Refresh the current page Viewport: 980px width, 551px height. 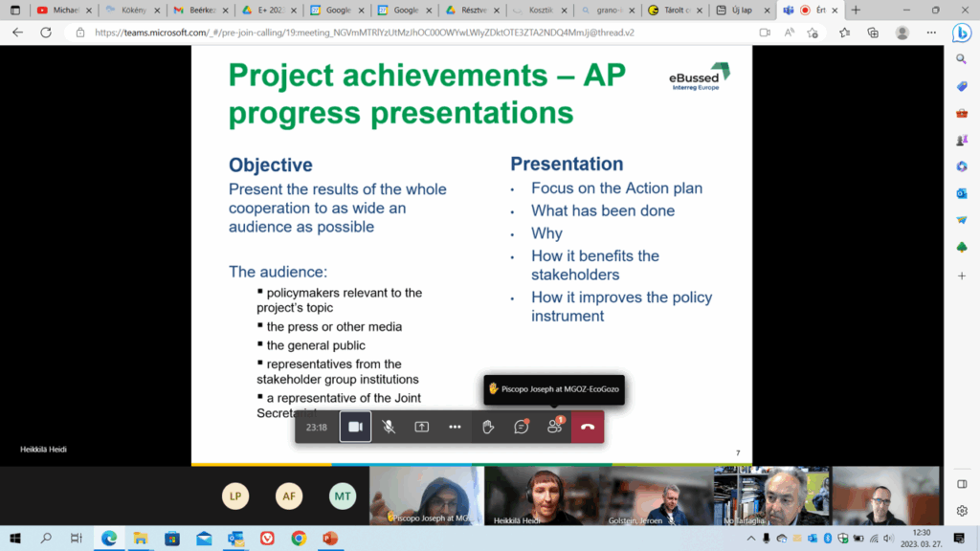pos(45,32)
